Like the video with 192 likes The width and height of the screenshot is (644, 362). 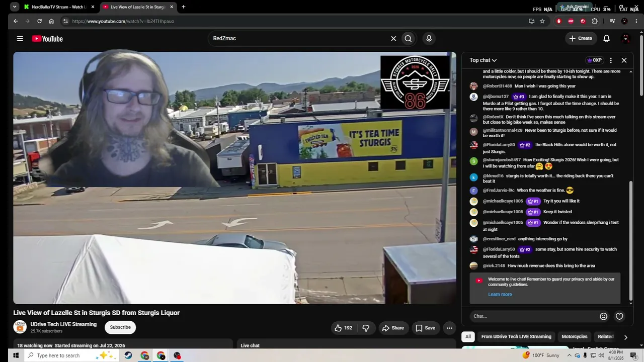coord(343,328)
